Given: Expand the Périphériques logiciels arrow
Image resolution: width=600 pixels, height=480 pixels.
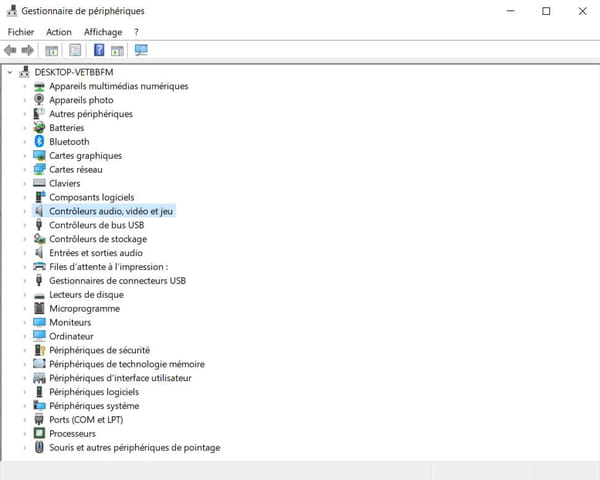Looking at the screenshot, I should (25, 392).
